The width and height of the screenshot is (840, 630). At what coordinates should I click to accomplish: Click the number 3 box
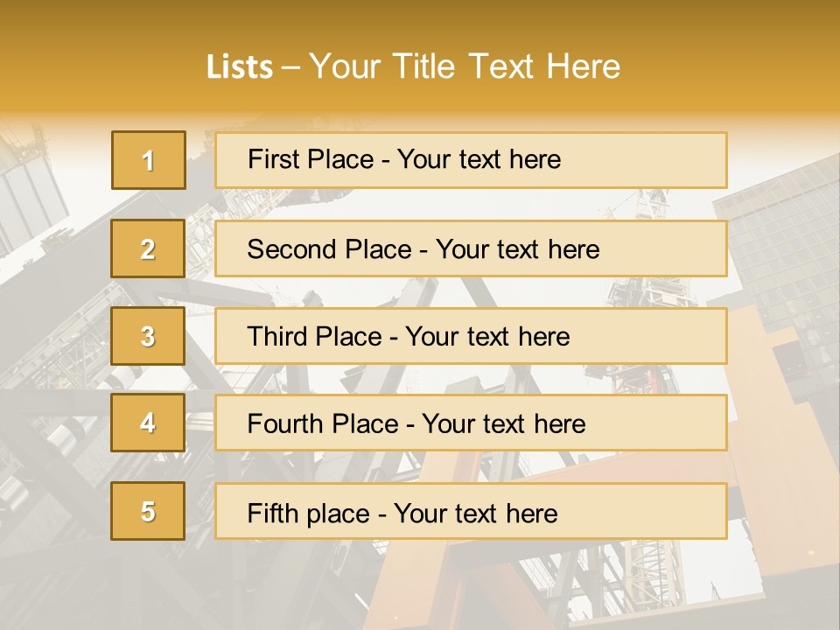coord(148,336)
